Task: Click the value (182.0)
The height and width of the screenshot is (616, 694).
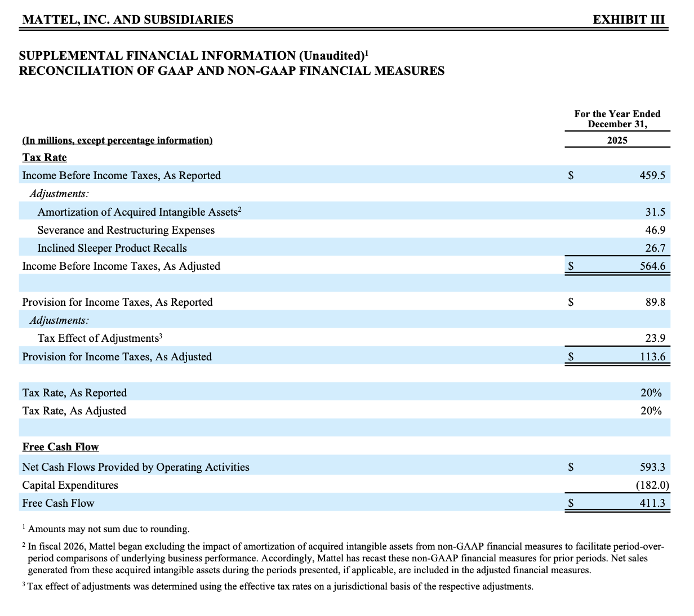Action: tap(652, 485)
